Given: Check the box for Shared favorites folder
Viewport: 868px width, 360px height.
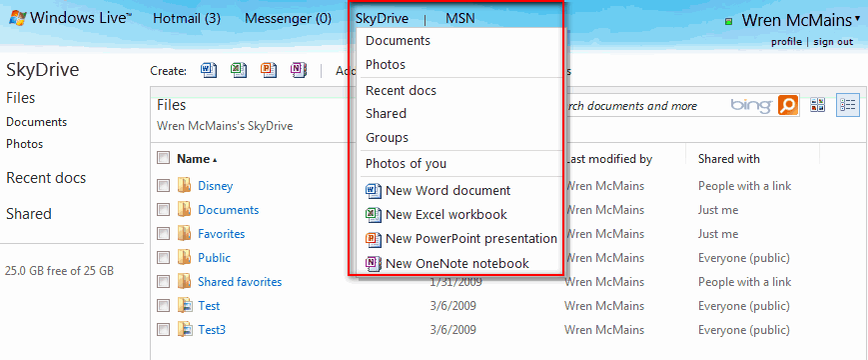Looking at the screenshot, I should (x=163, y=282).
